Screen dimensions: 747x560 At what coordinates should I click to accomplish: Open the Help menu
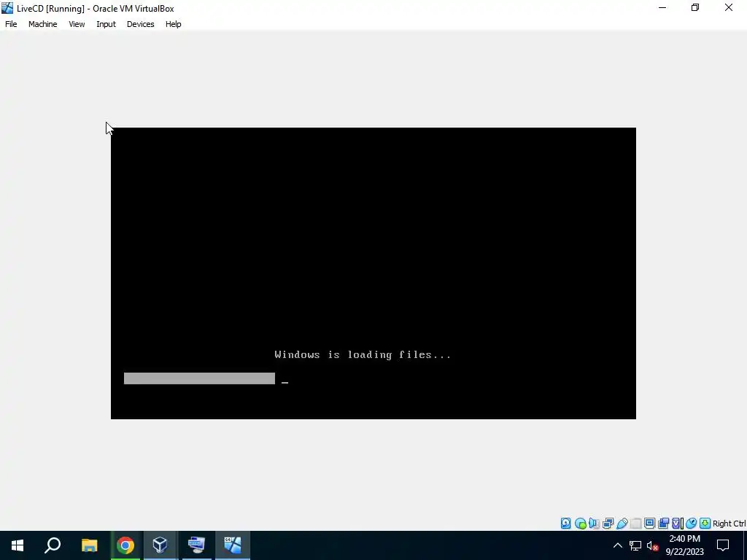coord(174,24)
